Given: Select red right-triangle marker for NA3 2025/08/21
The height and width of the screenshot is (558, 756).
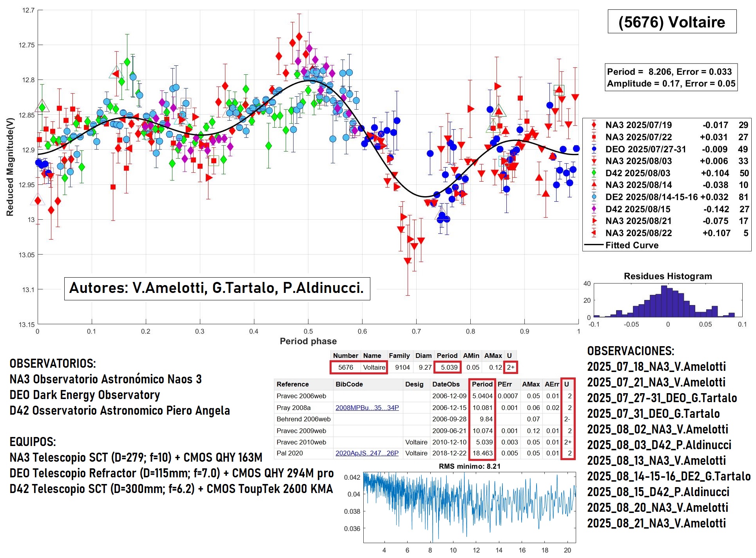Looking at the screenshot, I should pos(594,221).
